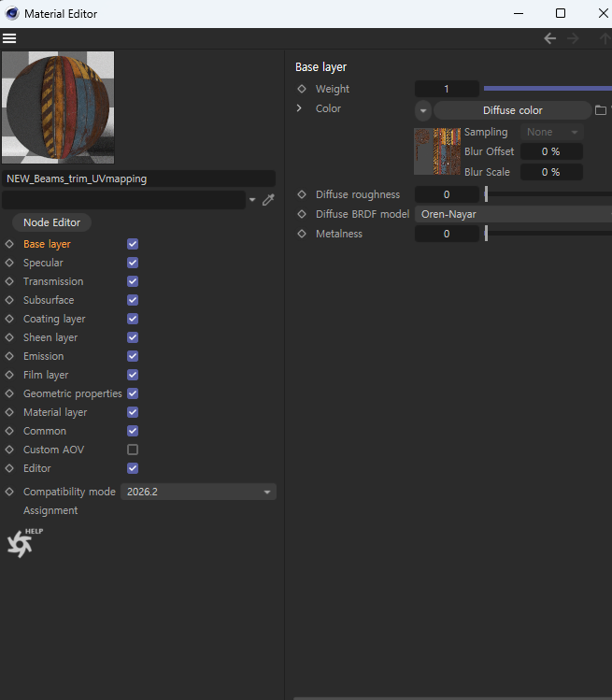
Task: Click the Weight keyframe diamond icon
Action: (302, 89)
